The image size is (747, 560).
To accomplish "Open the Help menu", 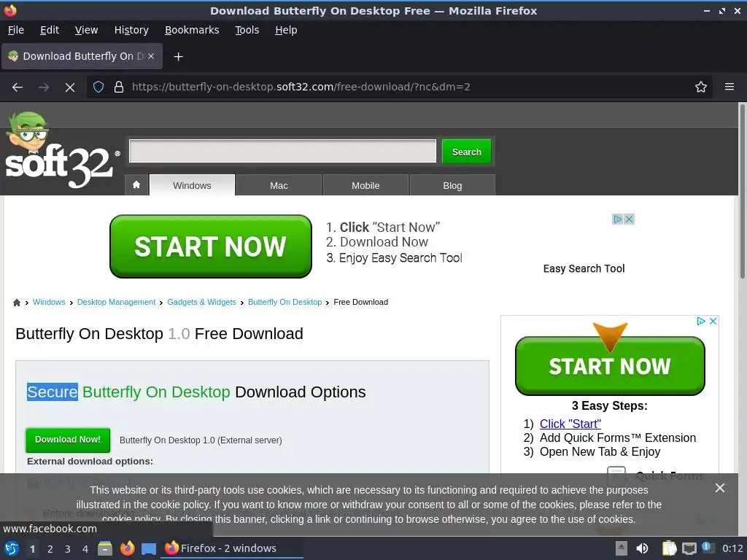I will click(x=286, y=30).
